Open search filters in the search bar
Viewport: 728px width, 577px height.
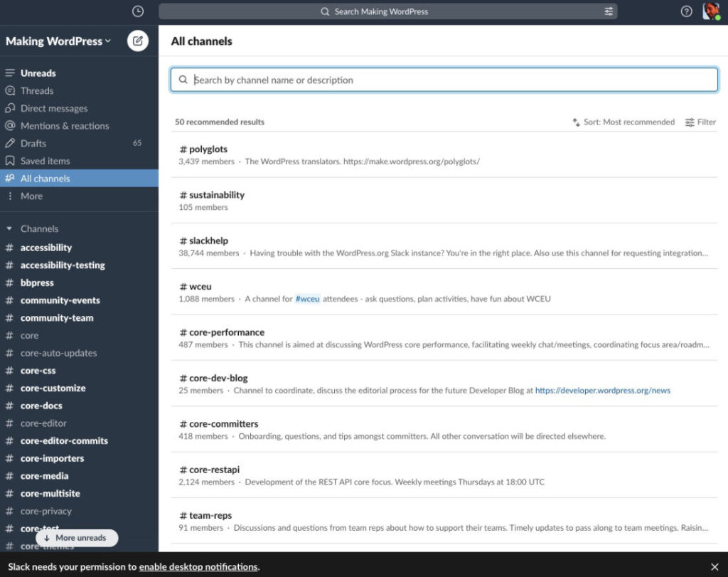[609, 11]
